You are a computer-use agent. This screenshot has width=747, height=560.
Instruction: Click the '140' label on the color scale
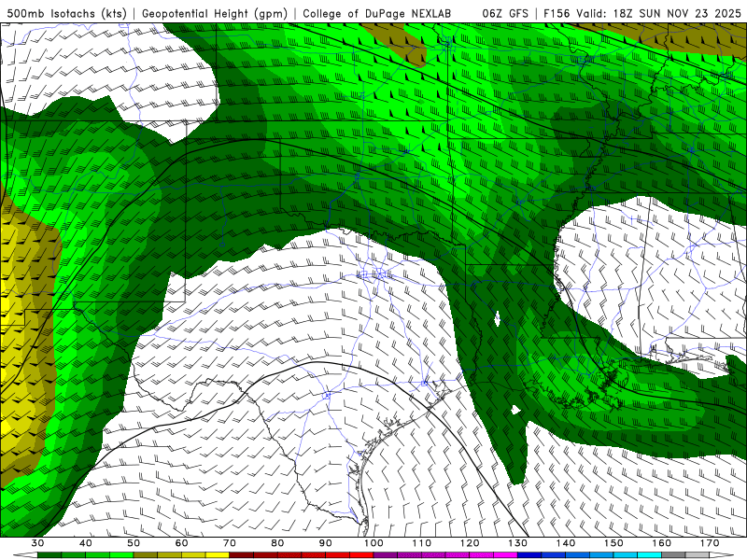pyautogui.click(x=566, y=543)
